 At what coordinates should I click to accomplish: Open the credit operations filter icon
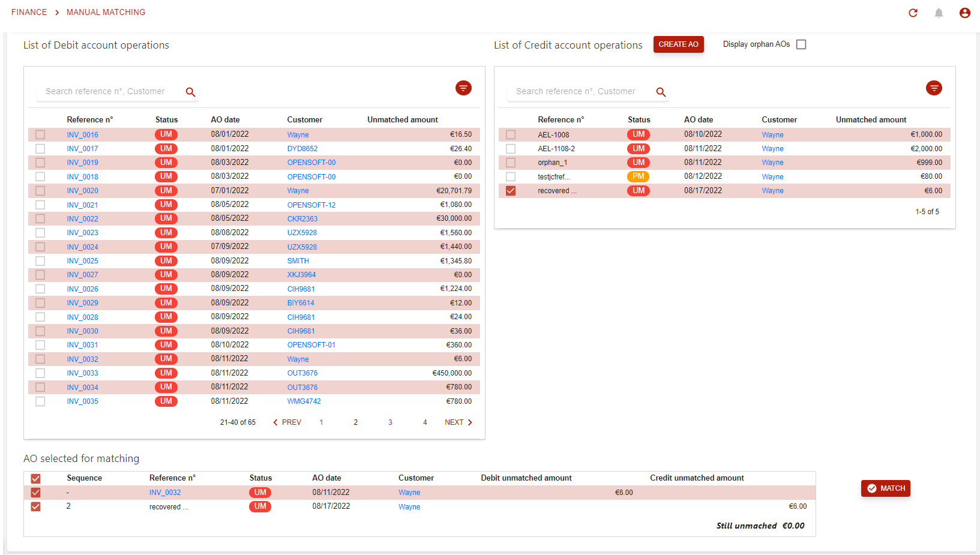pyautogui.click(x=934, y=88)
